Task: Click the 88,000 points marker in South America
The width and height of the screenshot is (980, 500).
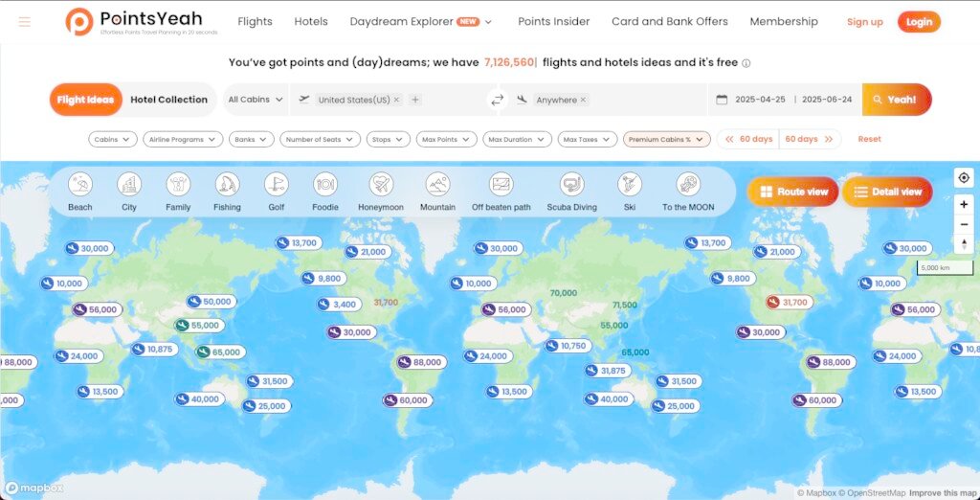Action: coord(420,362)
